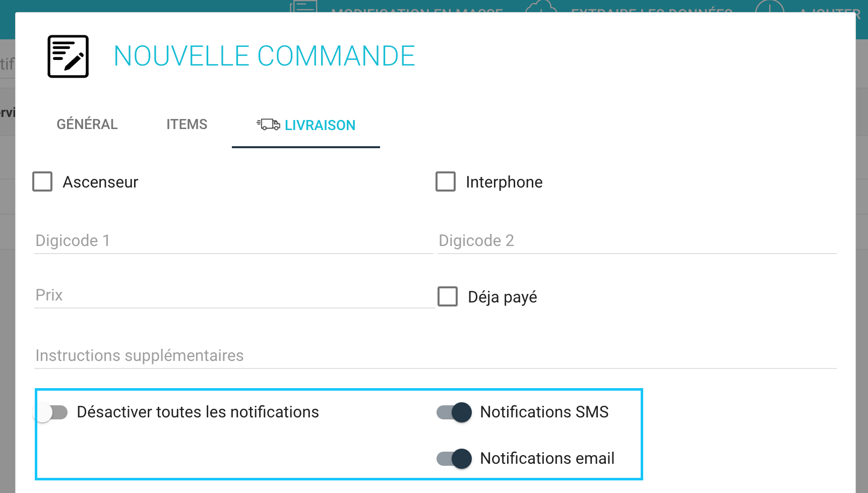
Task: Click the cloud extract data icon
Action: tap(541, 7)
